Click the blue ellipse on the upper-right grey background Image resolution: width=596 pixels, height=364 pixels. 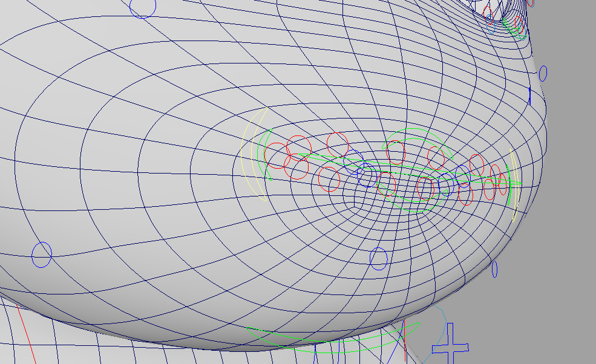543,74
